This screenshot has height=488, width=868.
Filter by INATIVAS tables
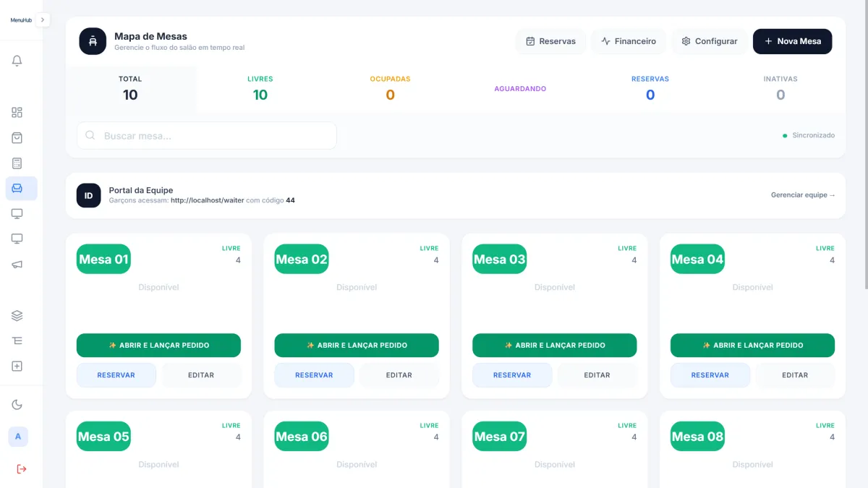(780, 89)
